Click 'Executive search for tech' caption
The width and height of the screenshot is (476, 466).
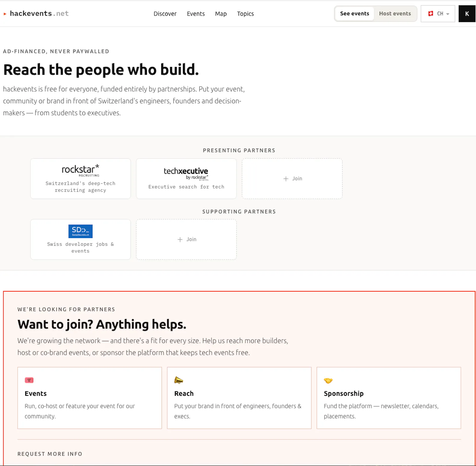pos(186,187)
